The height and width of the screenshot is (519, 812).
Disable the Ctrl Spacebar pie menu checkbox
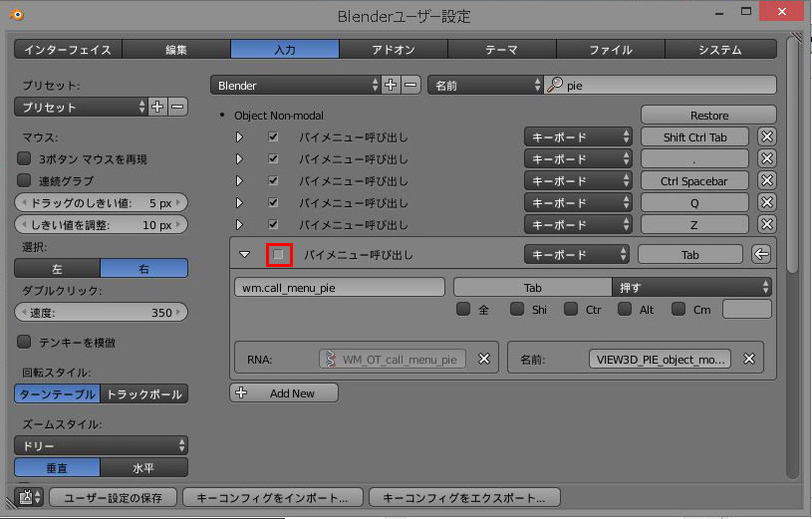coord(273,180)
